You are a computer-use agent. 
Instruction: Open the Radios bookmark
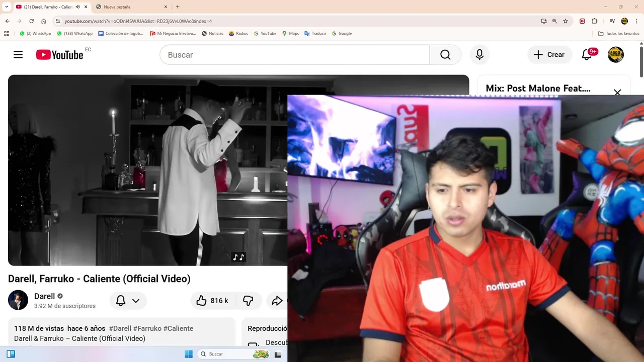pyautogui.click(x=238, y=34)
